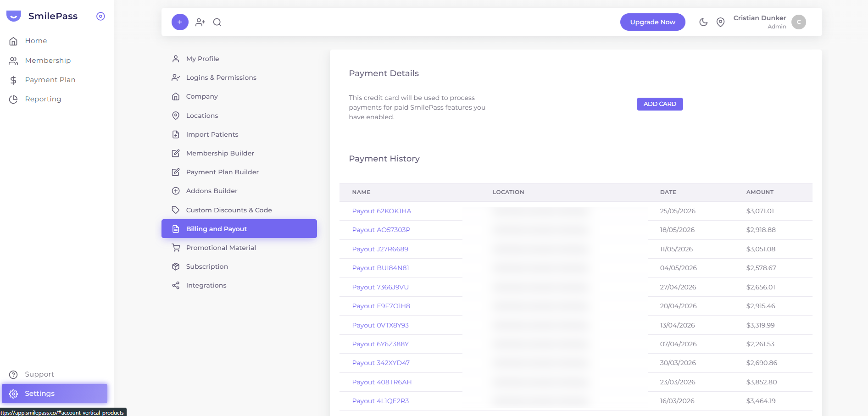
Task: Click the amount $3,464.19
Action: 761,401
